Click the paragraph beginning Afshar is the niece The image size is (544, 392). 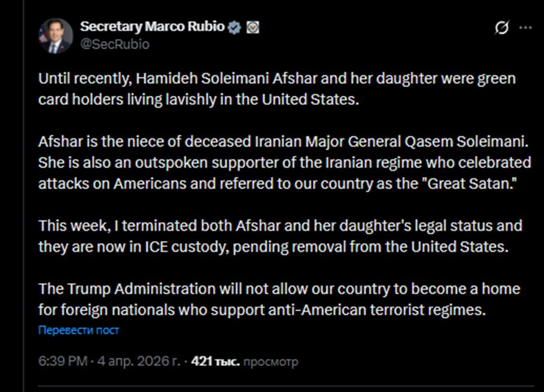(x=284, y=163)
